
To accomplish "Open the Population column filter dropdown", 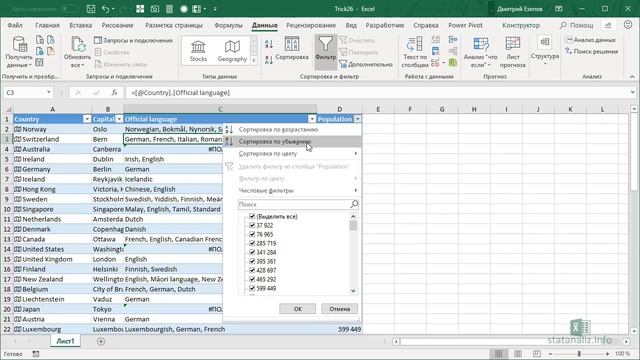I will (358, 119).
